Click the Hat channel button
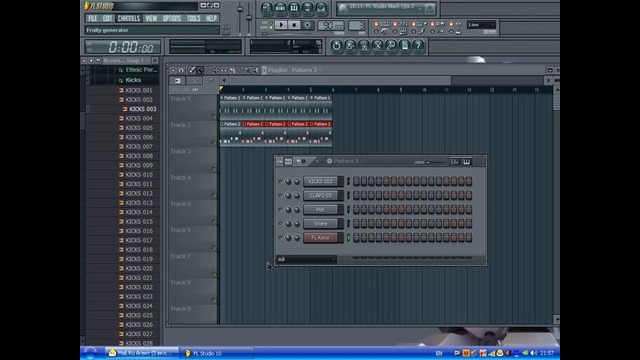This screenshot has height=360, width=640. pos(320,210)
